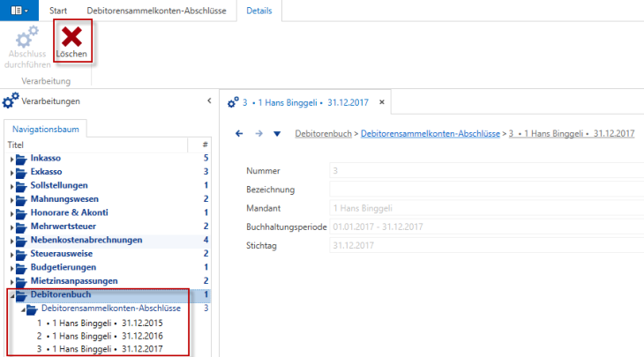Open the blue application menu button
The height and width of the screenshot is (357, 644).
[19, 11]
